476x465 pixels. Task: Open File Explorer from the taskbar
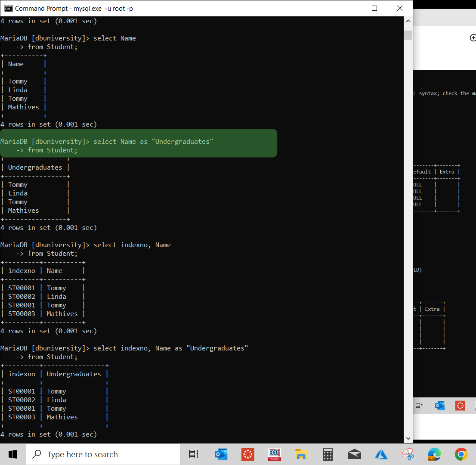301,454
